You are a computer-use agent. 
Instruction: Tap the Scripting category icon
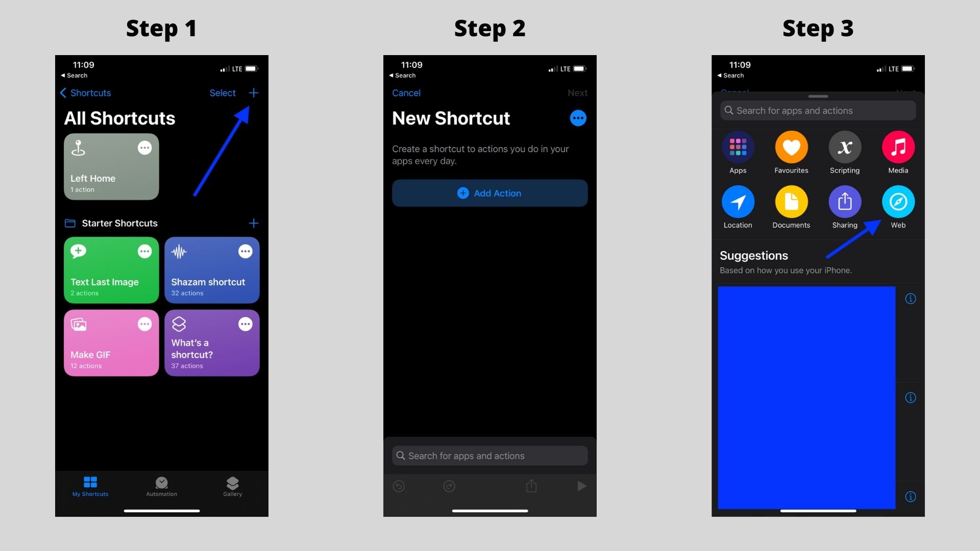click(x=845, y=146)
